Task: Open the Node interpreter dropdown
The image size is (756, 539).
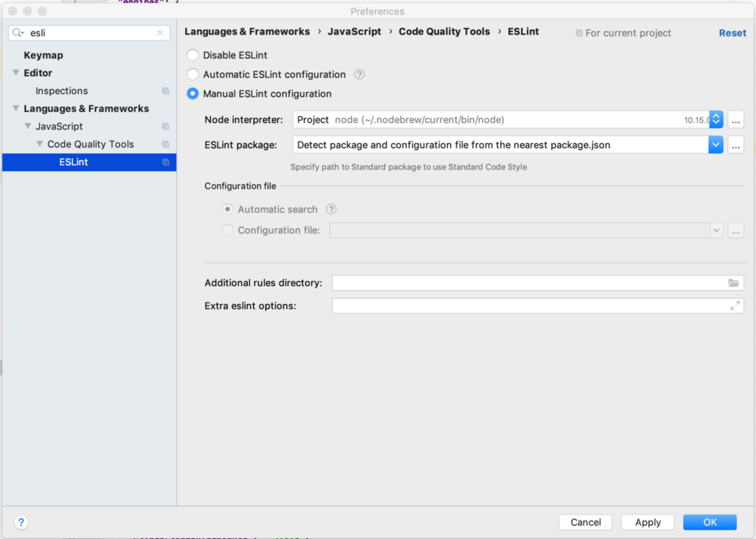Action: pyautogui.click(x=716, y=119)
